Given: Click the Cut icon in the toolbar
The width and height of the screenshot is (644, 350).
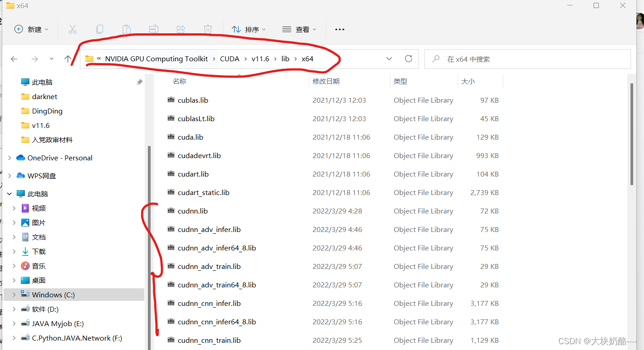Looking at the screenshot, I should [x=72, y=29].
